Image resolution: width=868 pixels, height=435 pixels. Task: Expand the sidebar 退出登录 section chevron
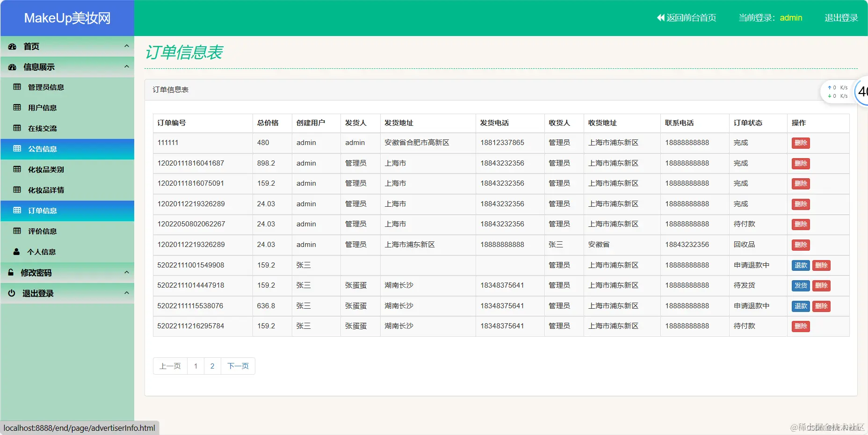point(126,293)
